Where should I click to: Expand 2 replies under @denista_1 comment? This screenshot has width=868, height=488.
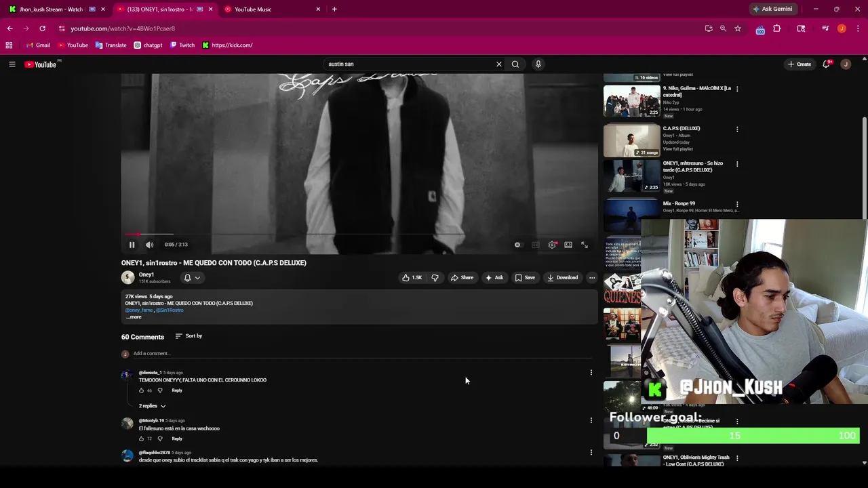[152, 406]
